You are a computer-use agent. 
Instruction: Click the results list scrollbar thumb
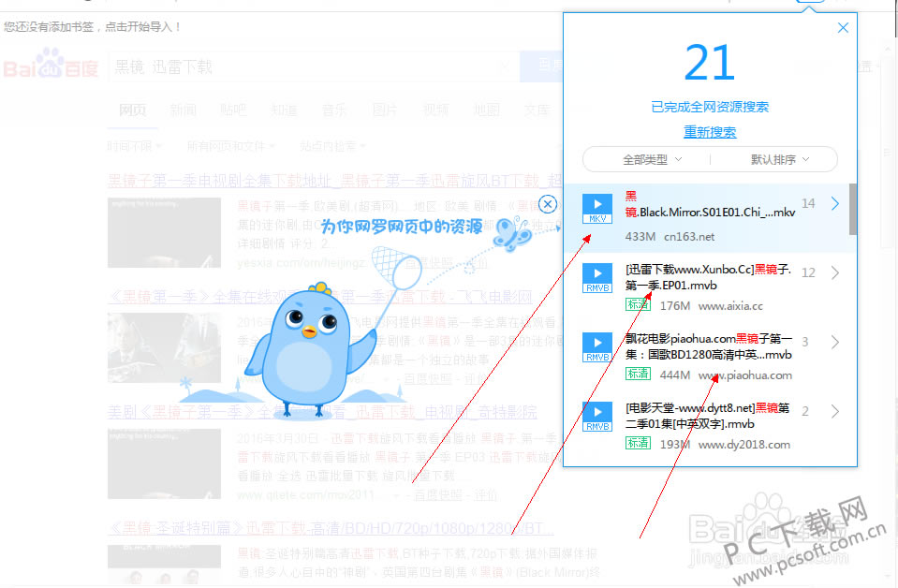pos(853,209)
